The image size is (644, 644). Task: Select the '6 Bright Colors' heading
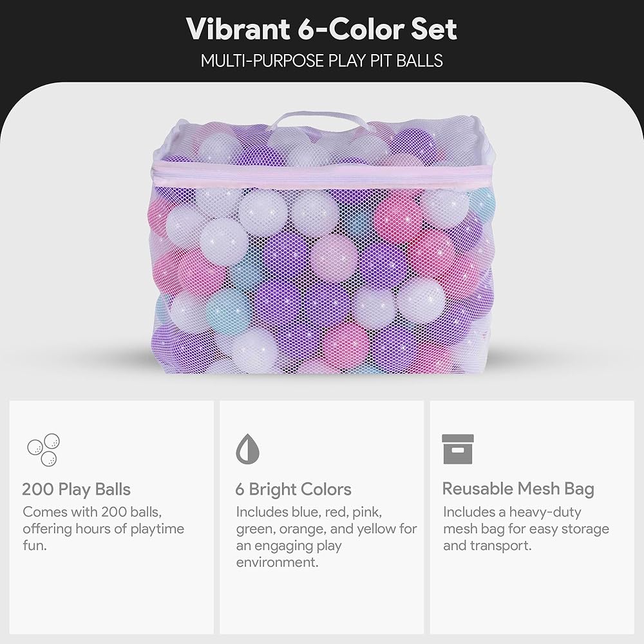pyautogui.click(x=293, y=489)
